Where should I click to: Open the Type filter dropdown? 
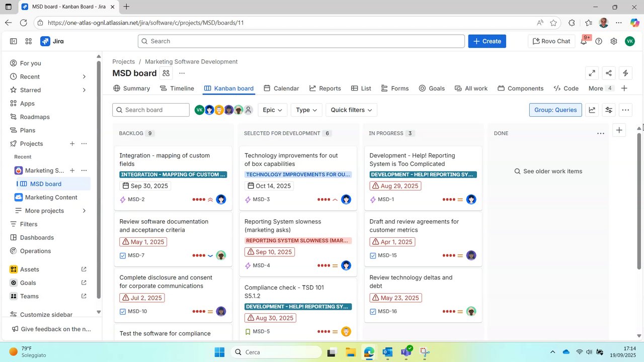(x=306, y=110)
